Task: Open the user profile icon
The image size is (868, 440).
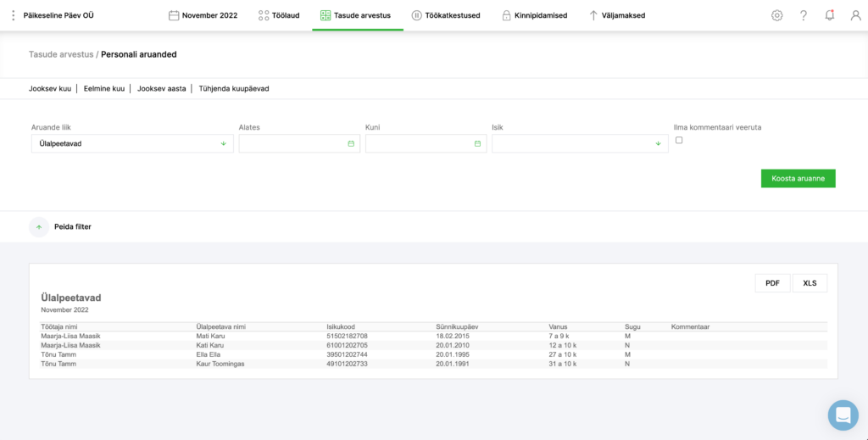Action: [x=855, y=15]
